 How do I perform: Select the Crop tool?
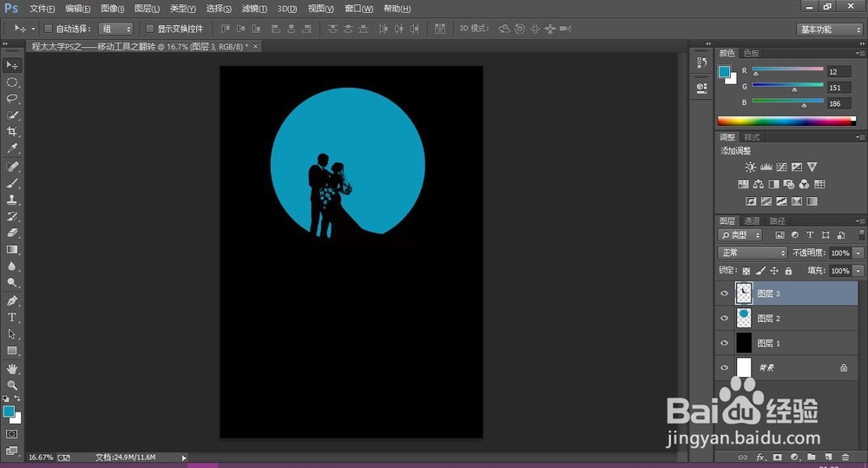coord(12,132)
